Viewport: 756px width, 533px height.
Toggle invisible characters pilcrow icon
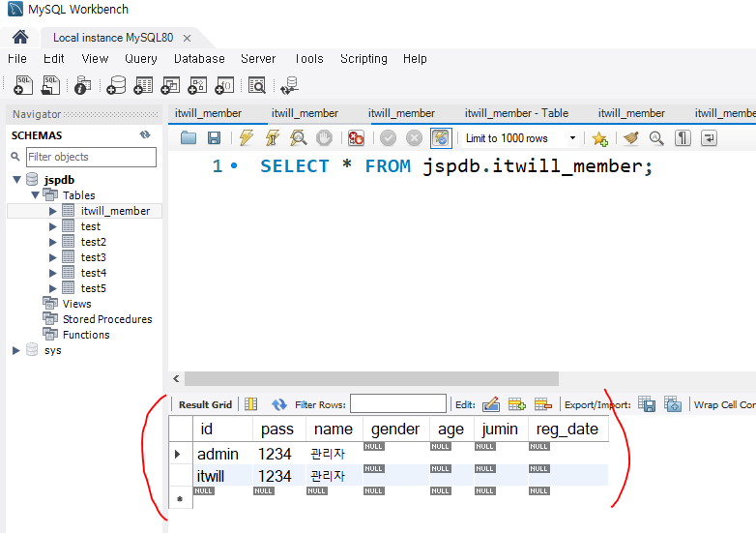[683, 138]
